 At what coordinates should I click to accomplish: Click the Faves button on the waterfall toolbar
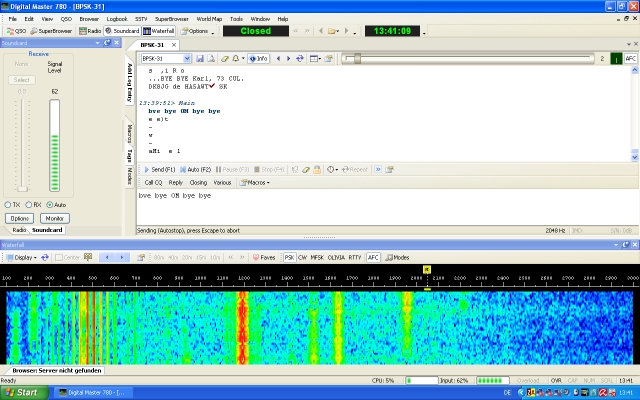[x=265, y=257]
